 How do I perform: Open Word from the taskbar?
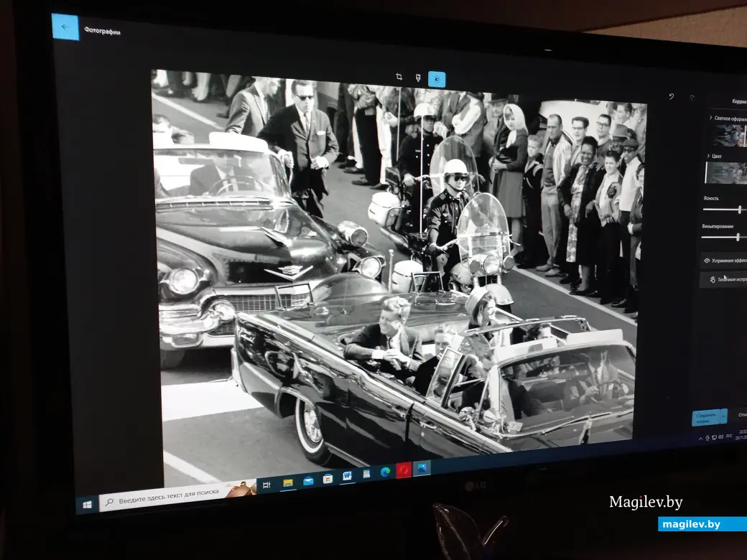348,475
